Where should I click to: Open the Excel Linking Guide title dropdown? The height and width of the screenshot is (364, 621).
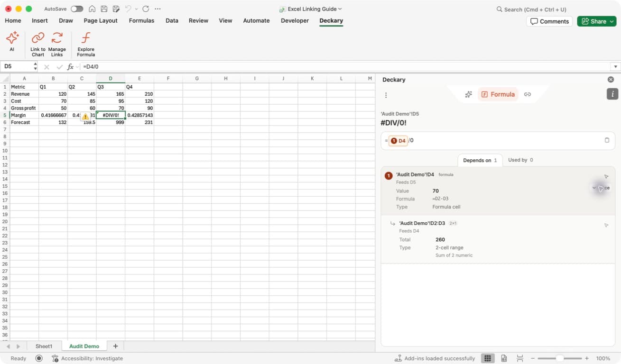340,9
